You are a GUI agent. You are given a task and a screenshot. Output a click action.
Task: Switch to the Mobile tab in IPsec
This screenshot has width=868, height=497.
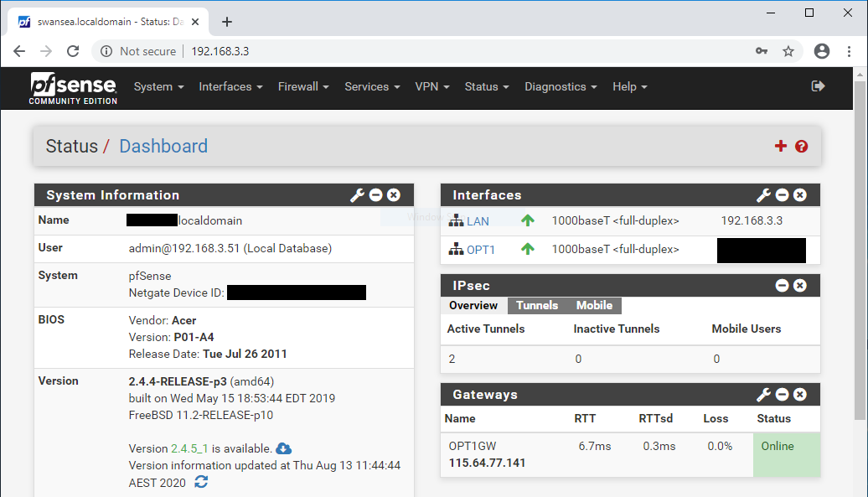click(x=594, y=305)
